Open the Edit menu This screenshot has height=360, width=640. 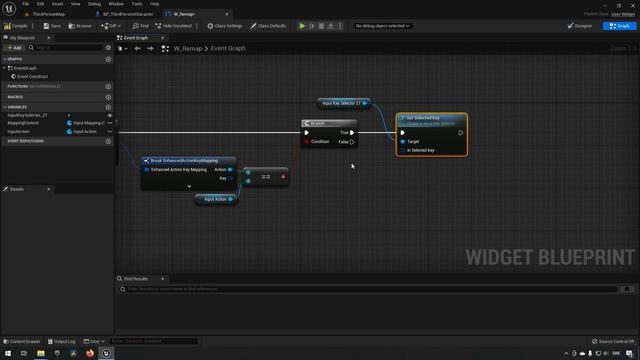point(40,4)
